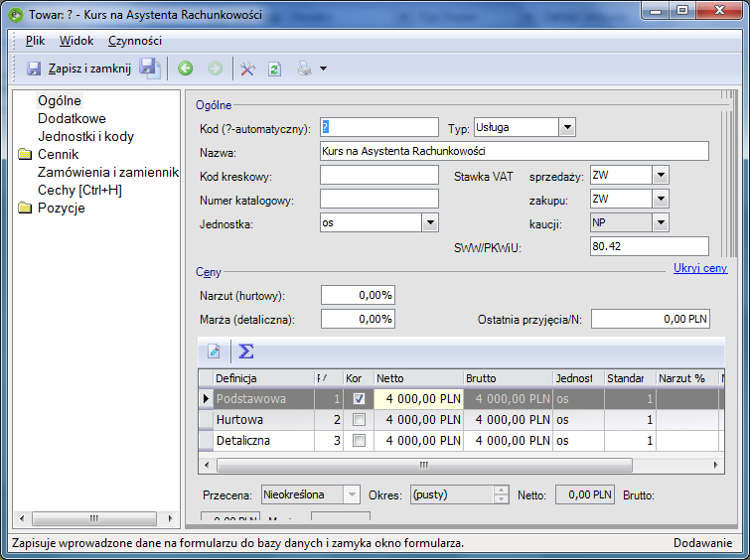This screenshot has height=560, width=750.
Task: Toggle Kor checkbox in the Detaliczna row
Action: (359, 441)
